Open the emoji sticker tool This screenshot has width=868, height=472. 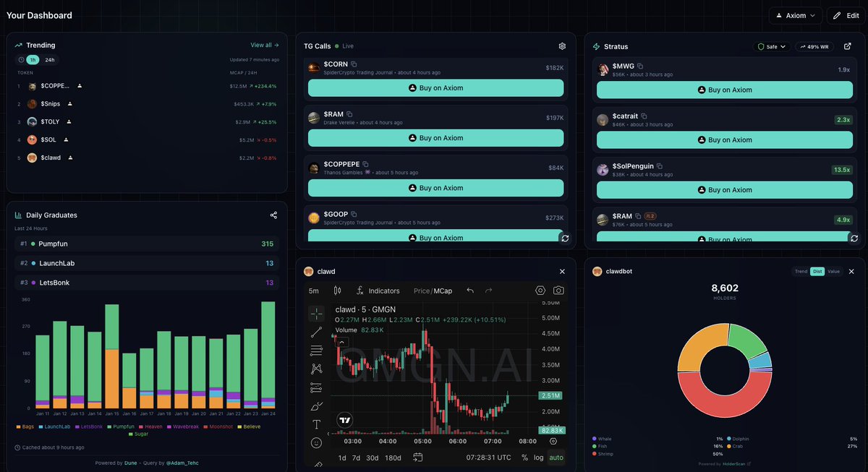316,442
